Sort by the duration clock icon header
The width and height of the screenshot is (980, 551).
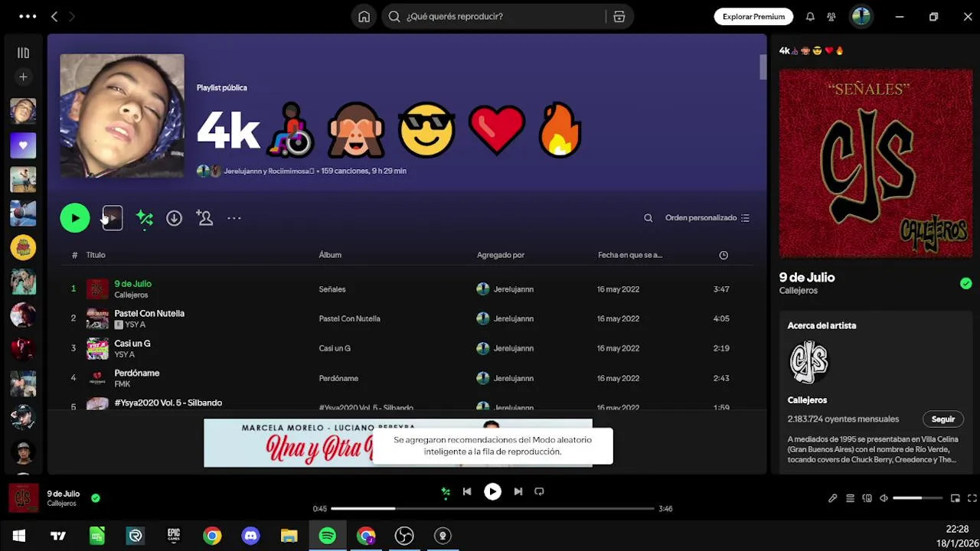[724, 255]
